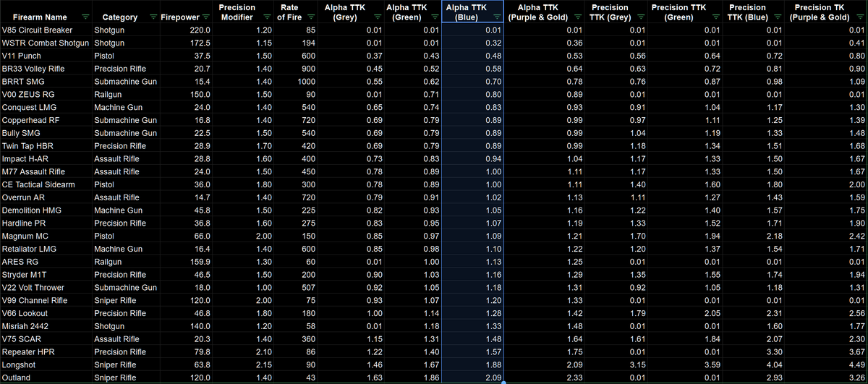The image size is (868, 384).
Task: Select the 'V11 Punch' name cell
Action: pyautogui.click(x=46, y=56)
